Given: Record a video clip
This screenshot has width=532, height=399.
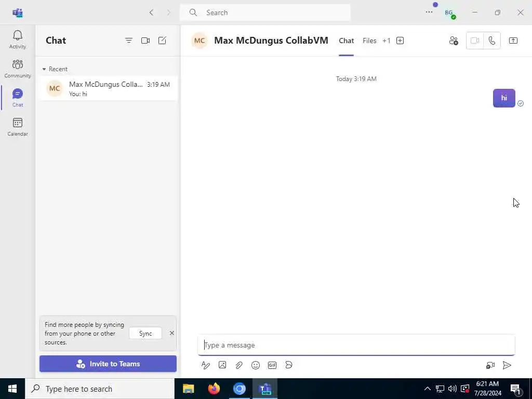Looking at the screenshot, I should point(490,365).
